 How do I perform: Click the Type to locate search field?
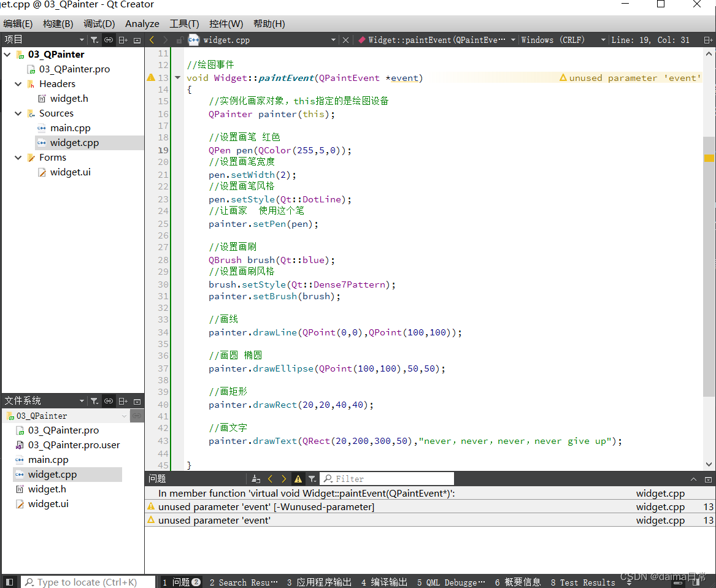point(88,582)
